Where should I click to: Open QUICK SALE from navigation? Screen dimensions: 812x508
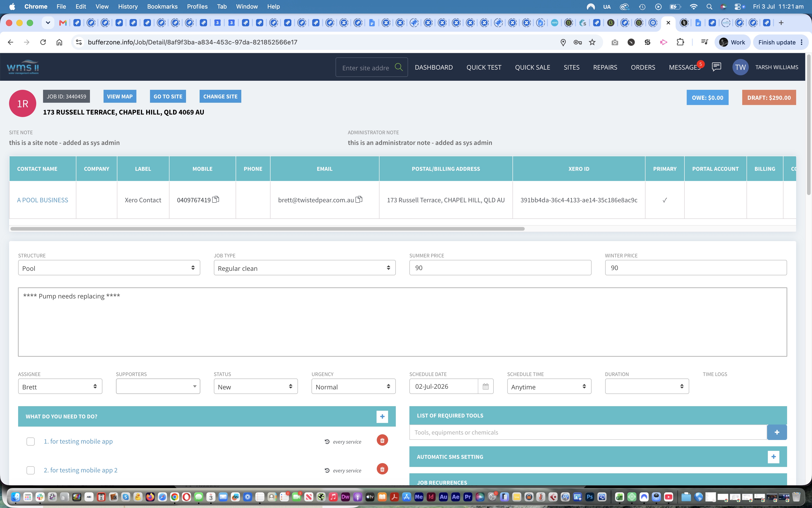point(532,67)
